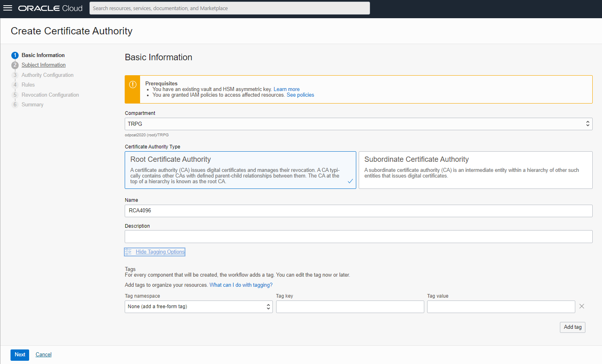This screenshot has height=364, width=602.
Task: Remove the tag row with X icon
Action: coord(582,306)
